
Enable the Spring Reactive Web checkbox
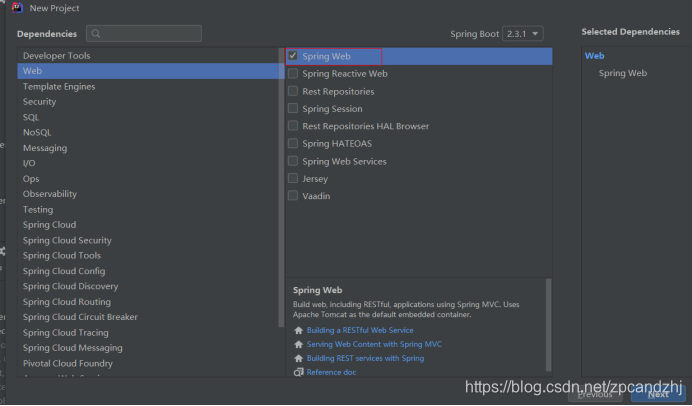point(293,74)
